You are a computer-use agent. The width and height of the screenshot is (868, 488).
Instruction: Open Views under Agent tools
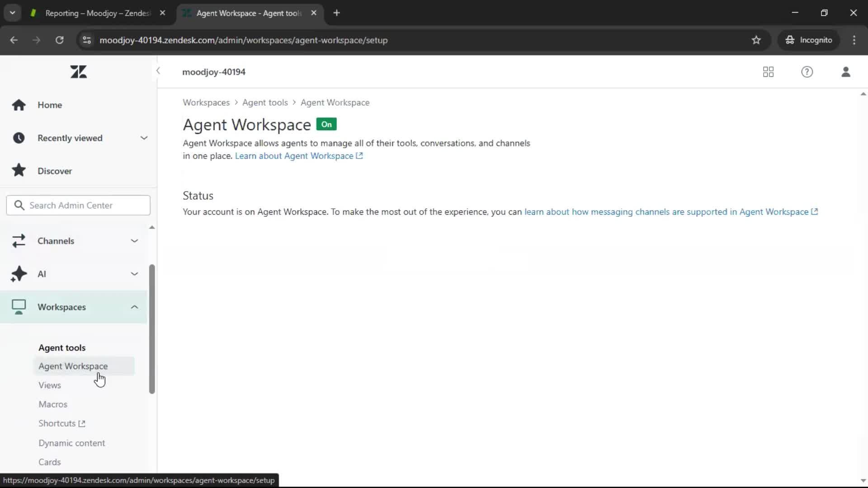point(50,385)
